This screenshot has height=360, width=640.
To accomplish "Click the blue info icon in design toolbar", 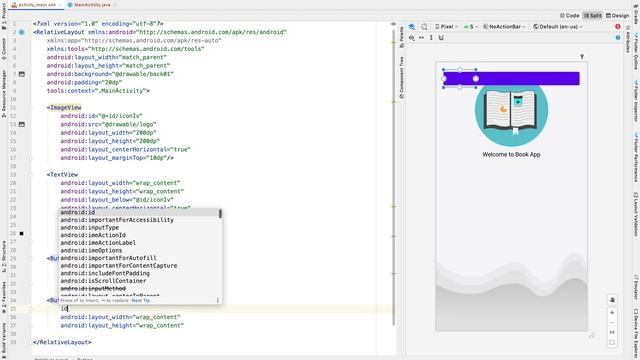I will click(618, 38).
